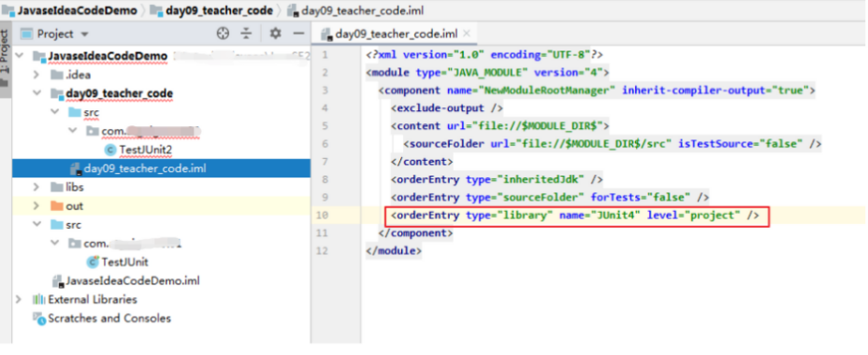This screenshot has width=868, height=355.
Task: Collapse the com package containing TestJUnit
Action: pyautogui.click(x=55, y=243)
